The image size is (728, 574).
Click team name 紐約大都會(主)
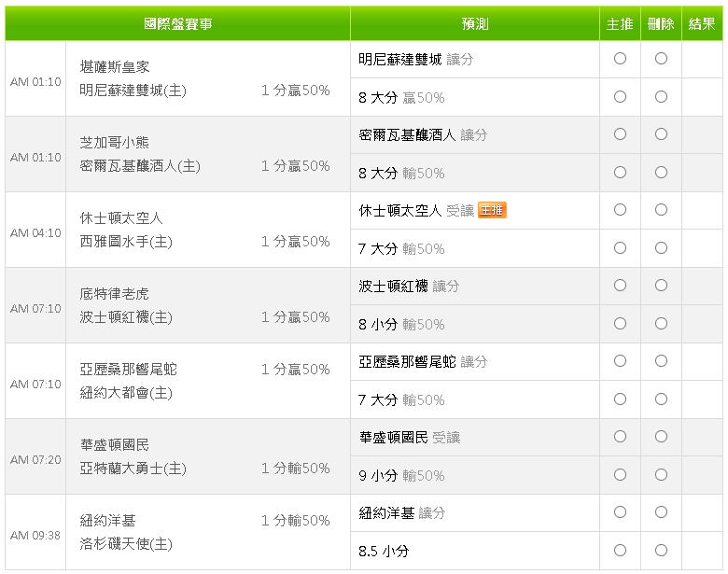(x=126, y=393)
